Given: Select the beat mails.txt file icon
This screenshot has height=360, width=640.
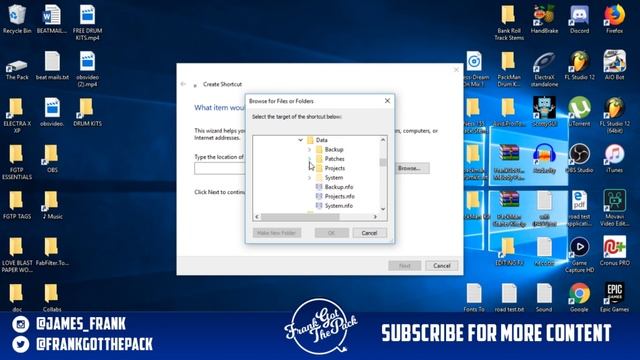Looking at the screenshot, I should (x=52, y=65).
